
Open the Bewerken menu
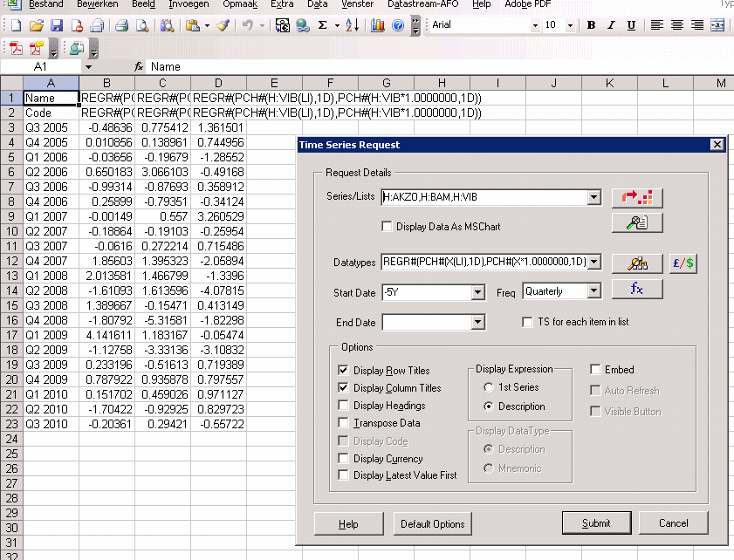tap(98, 4)
